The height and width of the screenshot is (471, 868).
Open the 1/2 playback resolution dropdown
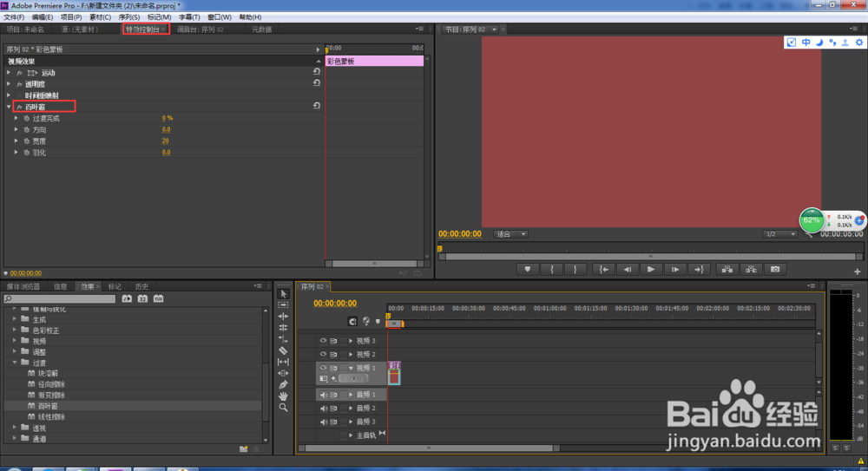click(x=779, y=234)
